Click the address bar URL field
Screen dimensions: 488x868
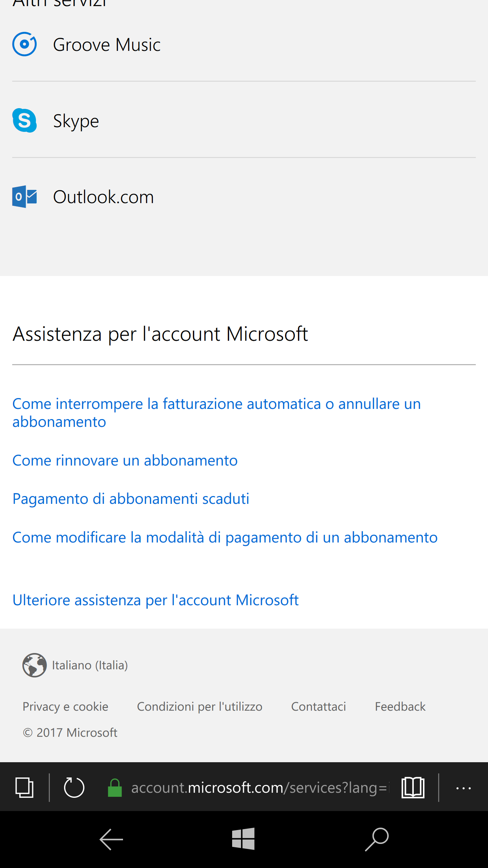[259, 787]
